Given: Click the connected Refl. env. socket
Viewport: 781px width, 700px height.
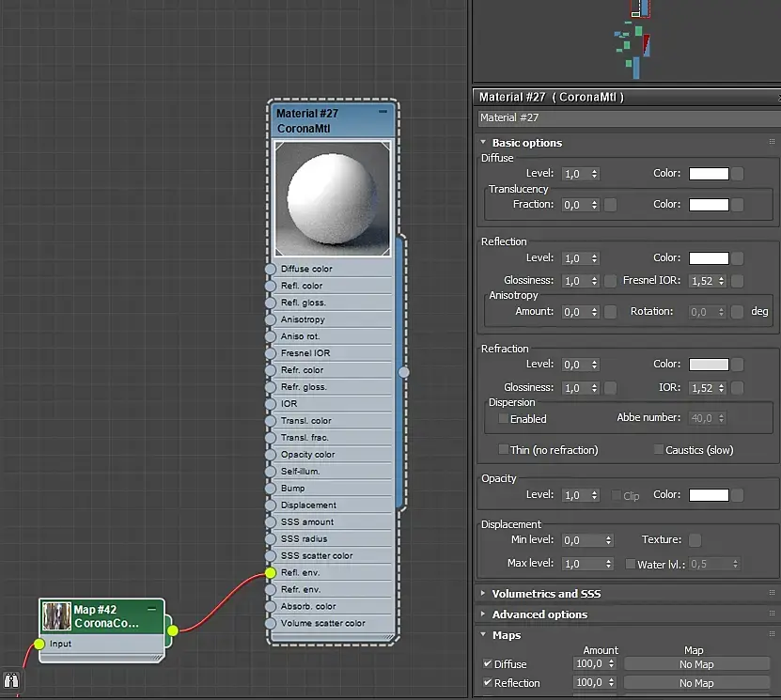Looking at the screenshot, I should click(x=270, y=573).
